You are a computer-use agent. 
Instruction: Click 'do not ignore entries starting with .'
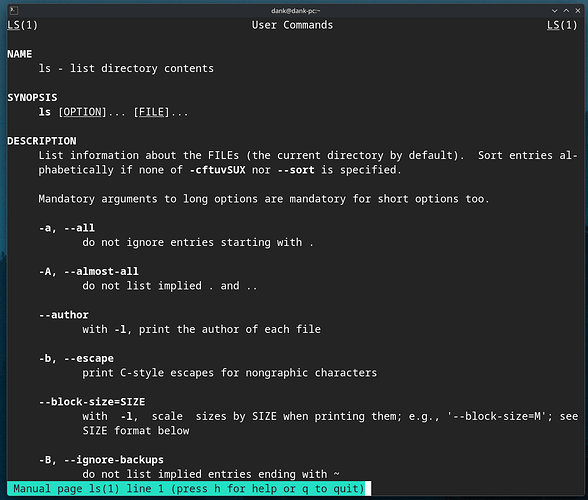pos(198,243)
